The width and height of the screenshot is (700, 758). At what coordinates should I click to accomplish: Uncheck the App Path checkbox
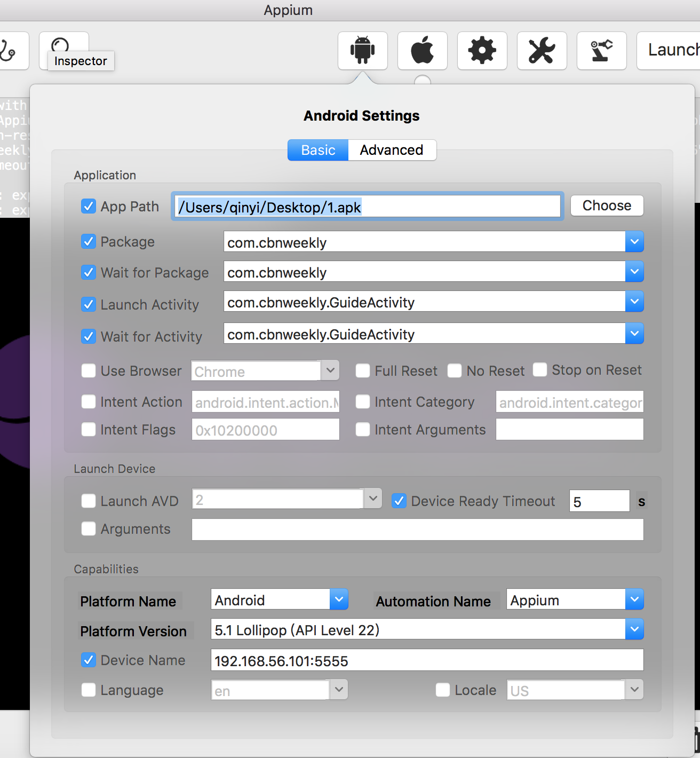(x=89, y=206)
